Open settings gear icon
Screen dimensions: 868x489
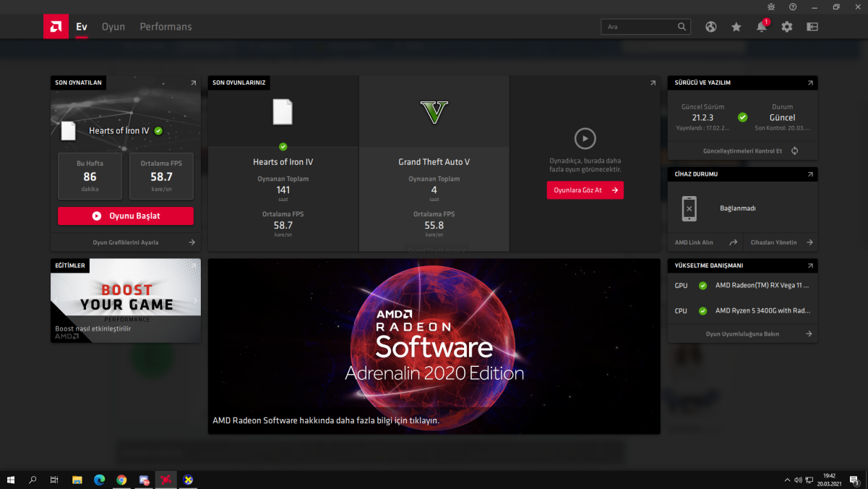pyautogui.click(x=787, y=27)
